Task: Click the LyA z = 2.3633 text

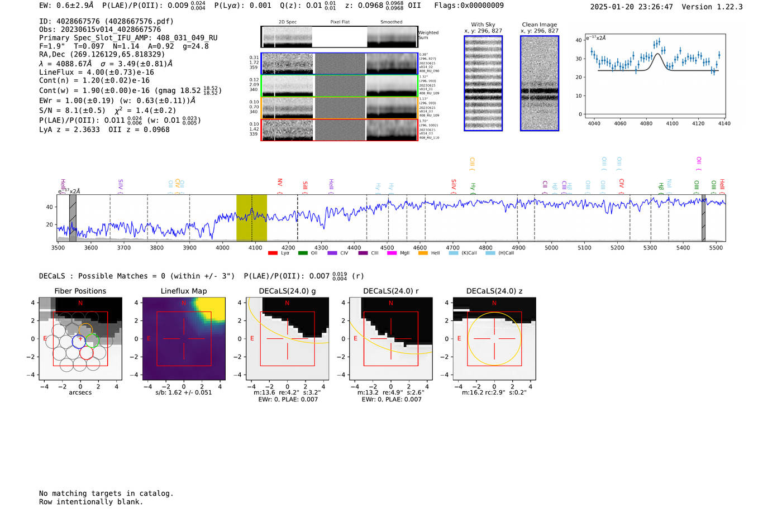Action: pos(69,130)
